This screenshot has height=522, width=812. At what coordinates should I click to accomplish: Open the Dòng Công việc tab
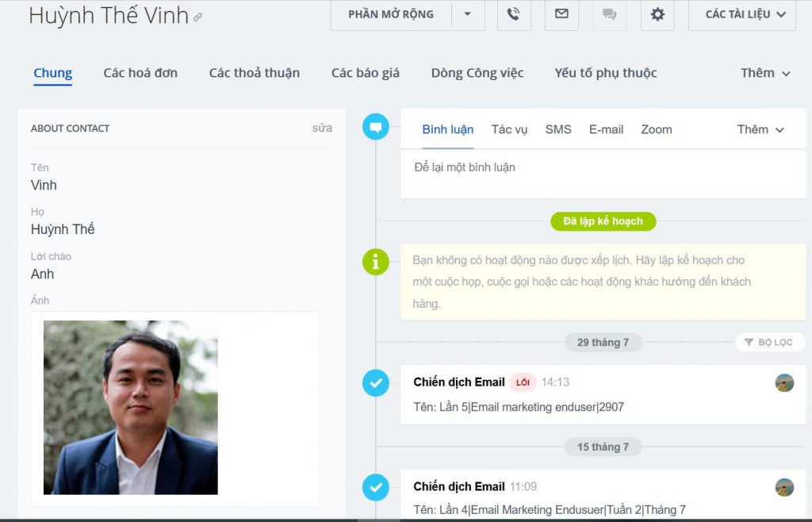(x=477, y=73)
